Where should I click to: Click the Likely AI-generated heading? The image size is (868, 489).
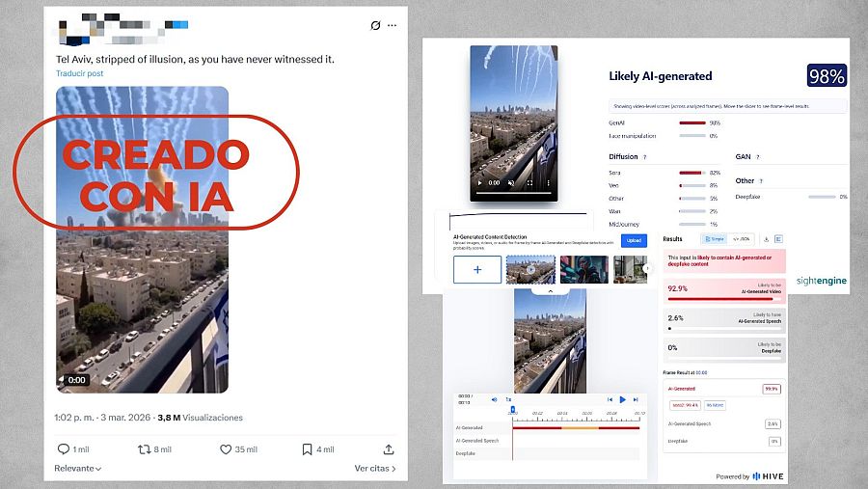click(x=661, y=76)
